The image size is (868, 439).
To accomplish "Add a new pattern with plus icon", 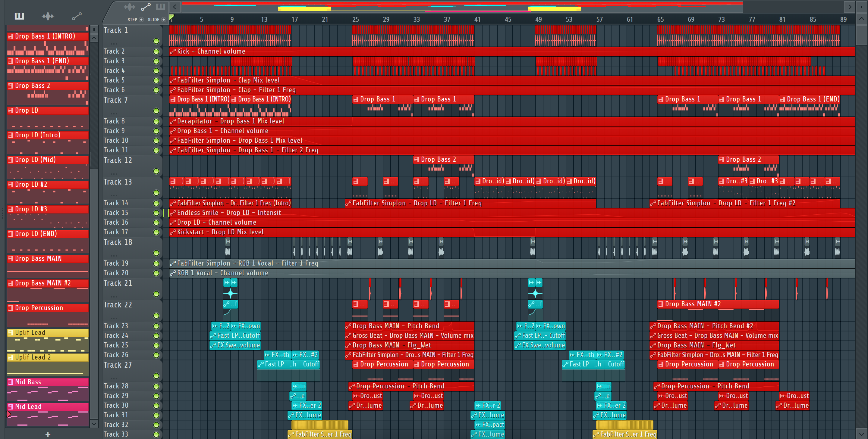I will click(x=48, y=434).
